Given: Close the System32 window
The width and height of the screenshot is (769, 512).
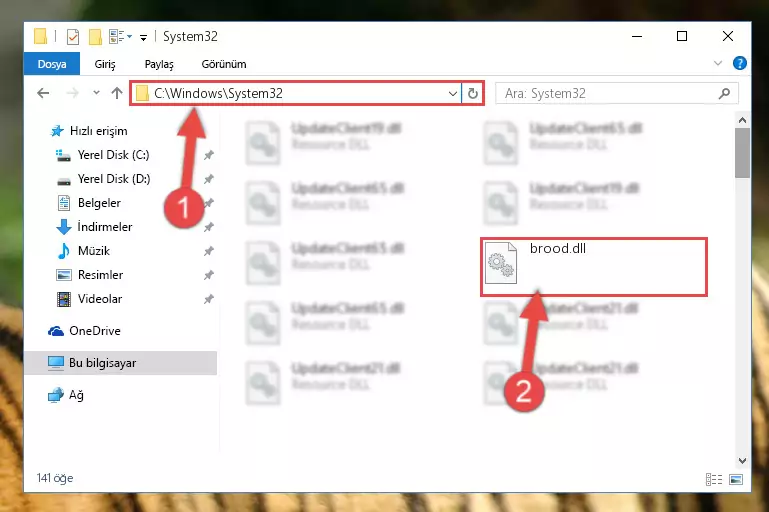Looking at the screenshot, I should pyautogui.click(x=728, y=36).
